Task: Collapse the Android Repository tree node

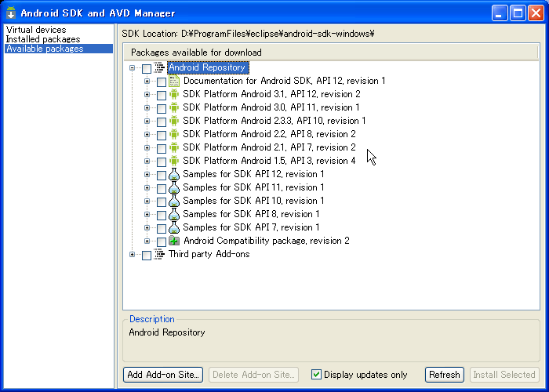Action: point(132,67)
